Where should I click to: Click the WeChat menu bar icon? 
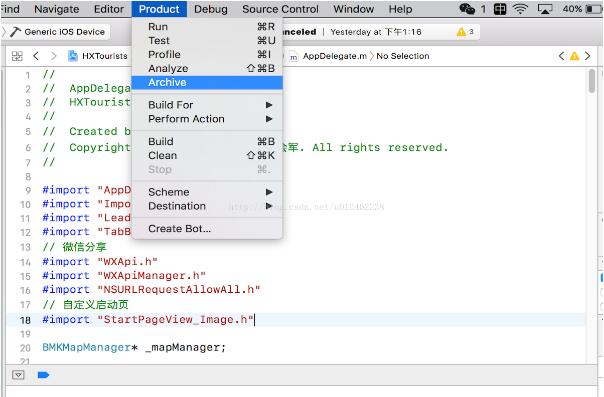467,9
